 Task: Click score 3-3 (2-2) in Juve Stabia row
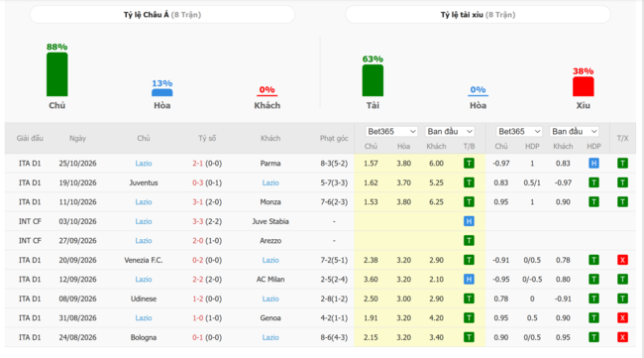(207, 221)
